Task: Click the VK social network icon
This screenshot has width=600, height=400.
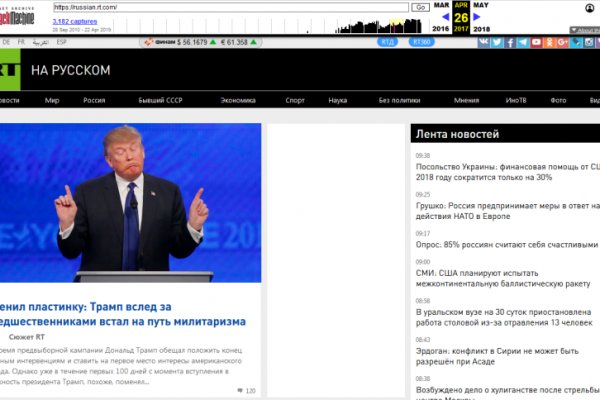Action: (x=484, y=43)
